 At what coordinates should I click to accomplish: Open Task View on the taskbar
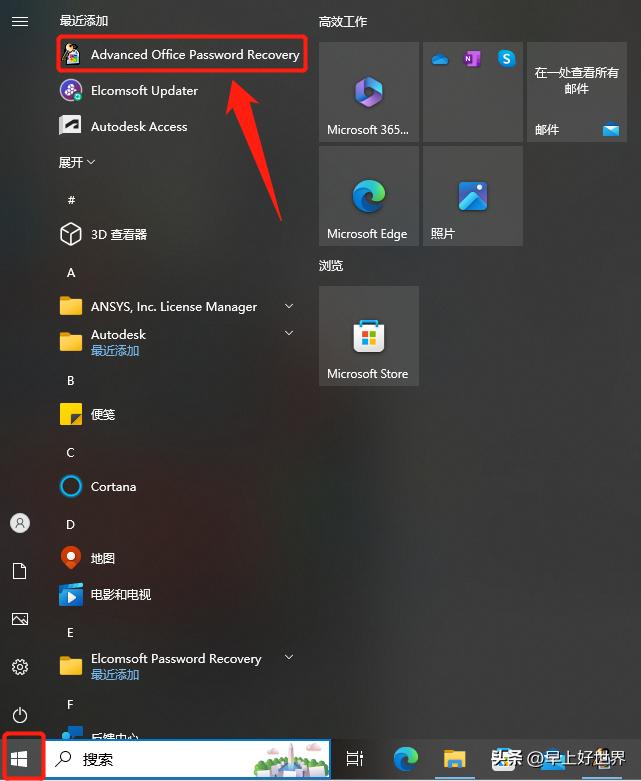click(x=355, y=759)
